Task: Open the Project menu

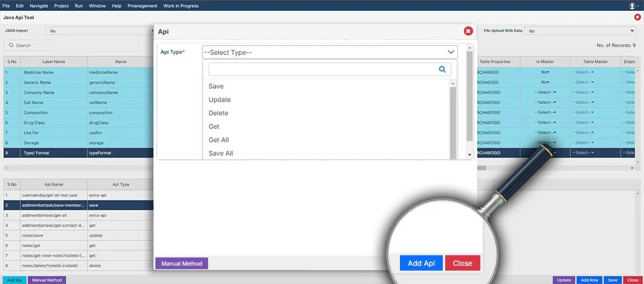Action: [62, 6]
